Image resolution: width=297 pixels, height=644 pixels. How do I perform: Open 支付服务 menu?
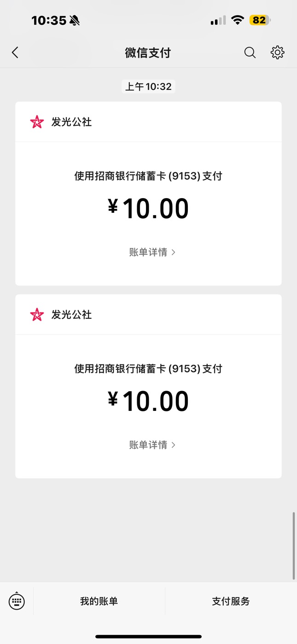coord(231,601)
